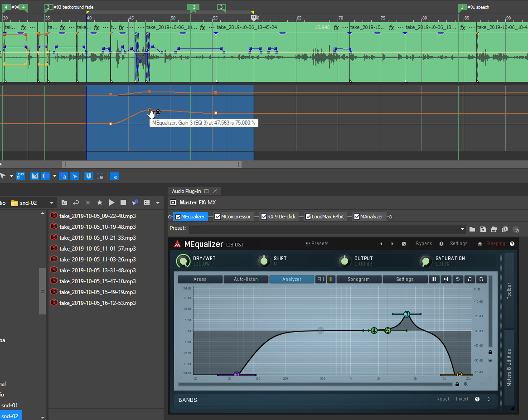
Task: Open the Sonogram tab
Action: [358, 280]
